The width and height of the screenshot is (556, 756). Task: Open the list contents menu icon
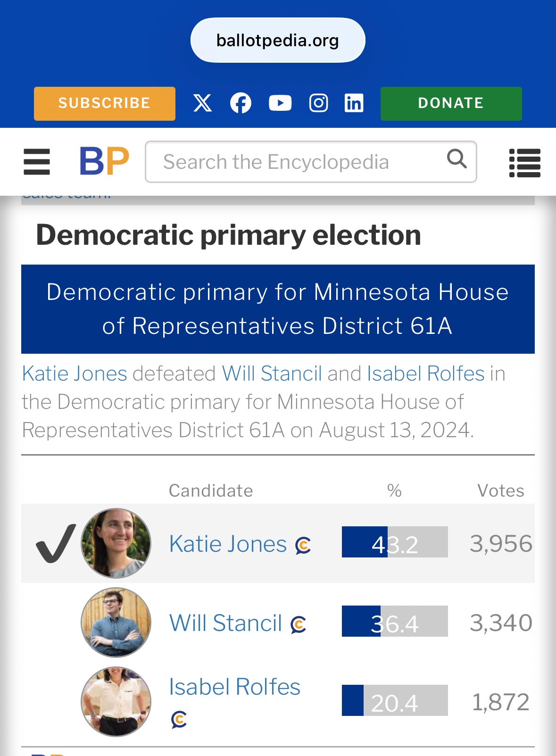pos(524,163)
